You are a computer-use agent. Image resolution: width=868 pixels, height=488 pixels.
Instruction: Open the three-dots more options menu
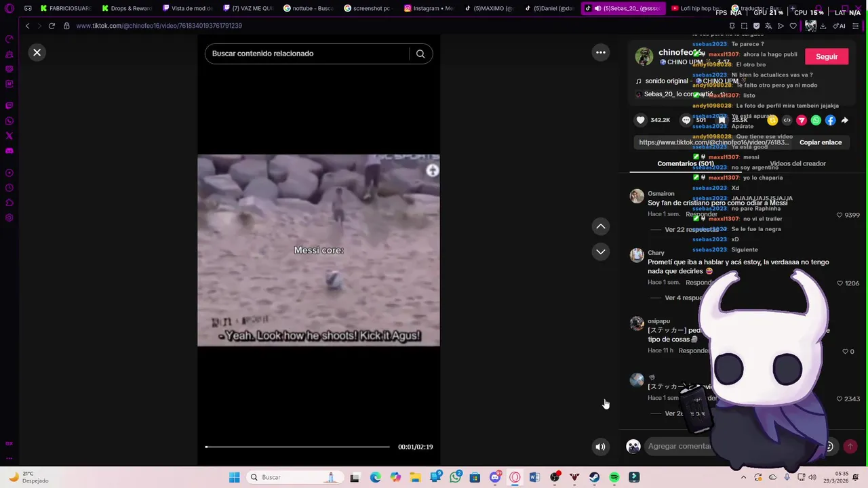(x=601, y=52)
